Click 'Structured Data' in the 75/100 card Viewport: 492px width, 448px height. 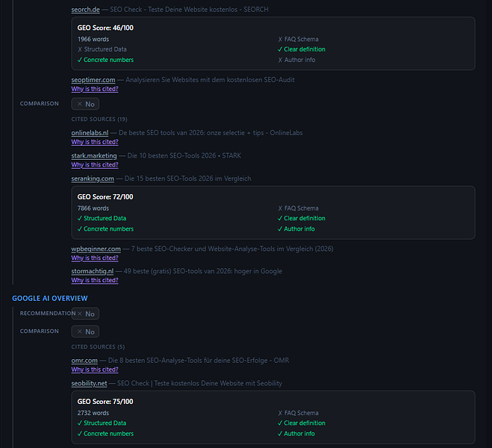pyautogui.click(x=102, y=423)
